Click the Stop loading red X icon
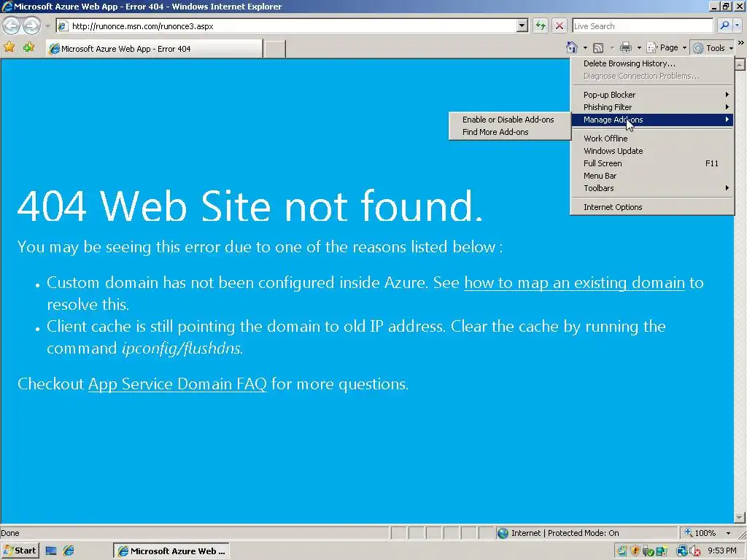The height and width of the screenshot is (560, 747). pos(560,26)
